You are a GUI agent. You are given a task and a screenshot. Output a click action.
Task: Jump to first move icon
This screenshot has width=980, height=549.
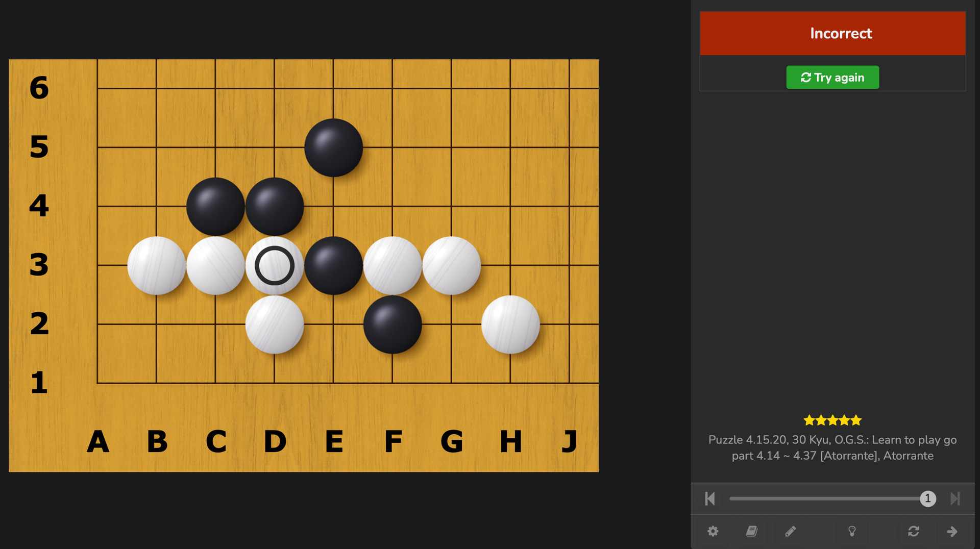(x=710, y=498)
